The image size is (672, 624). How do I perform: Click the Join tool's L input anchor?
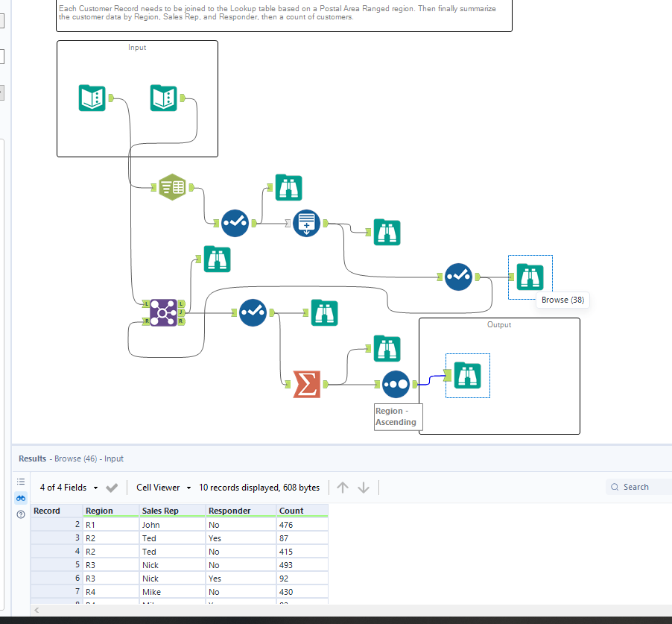coord(146,303)
